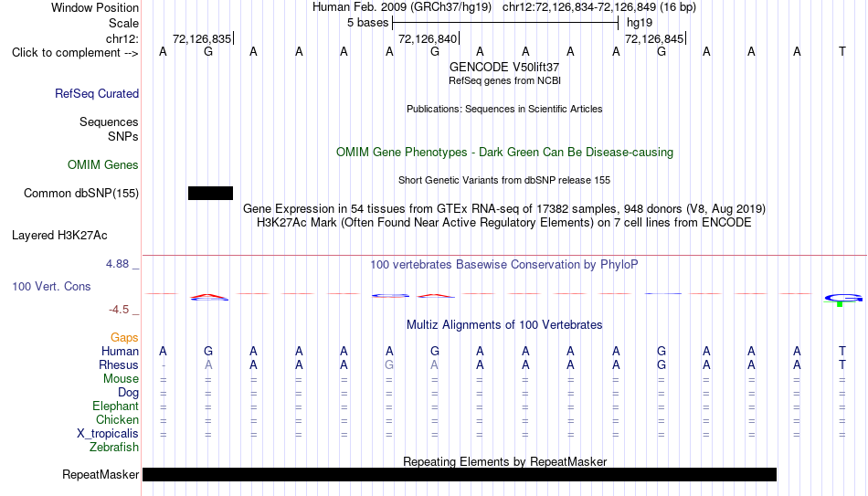Select the Zebrafish species row label

coord(114,447)
